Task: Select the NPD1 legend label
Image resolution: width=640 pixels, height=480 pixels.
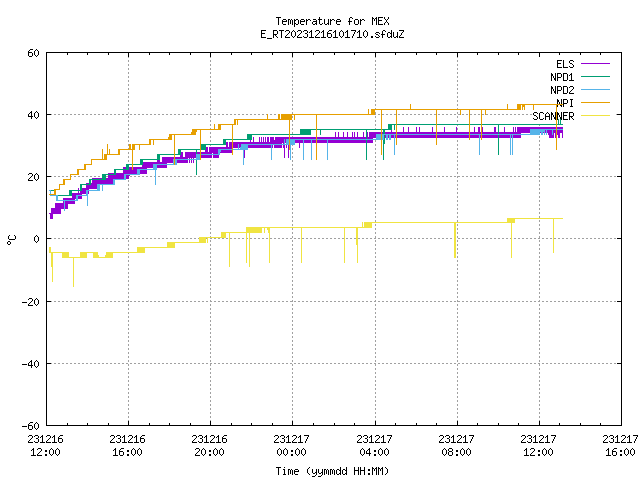Action: (x=562, y=77)
